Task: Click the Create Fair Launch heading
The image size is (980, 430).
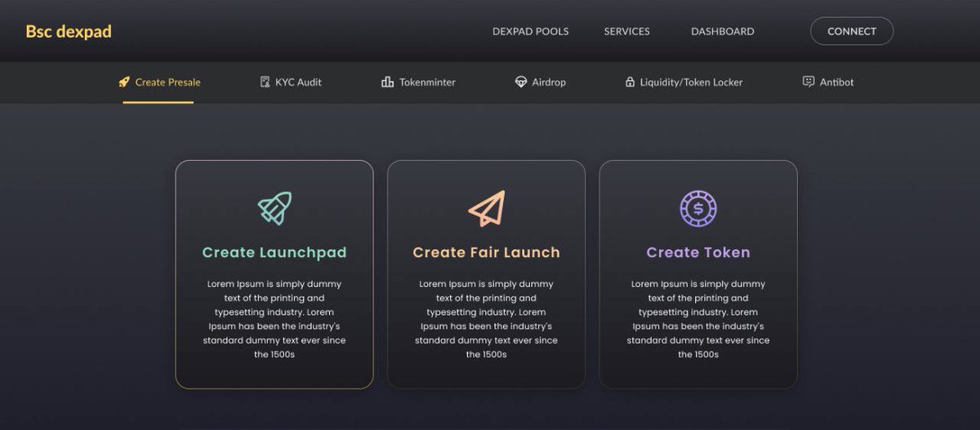Action: click(x=487, y=253)
